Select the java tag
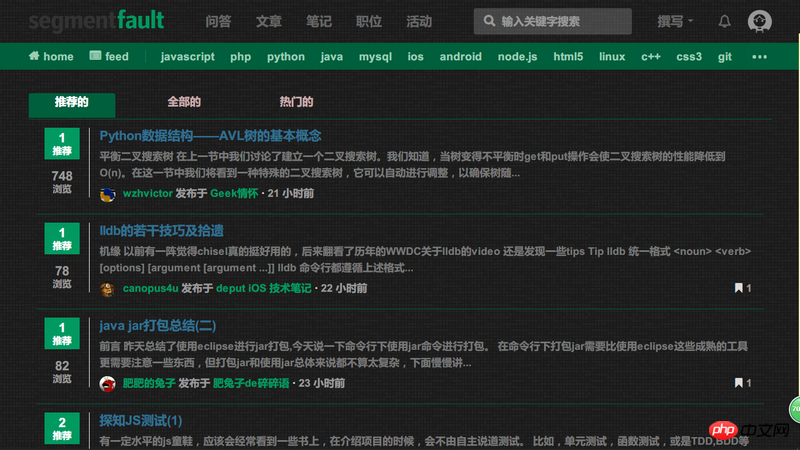Image resolution: width=800 pixels, height=450 pixels. point(332,57)
